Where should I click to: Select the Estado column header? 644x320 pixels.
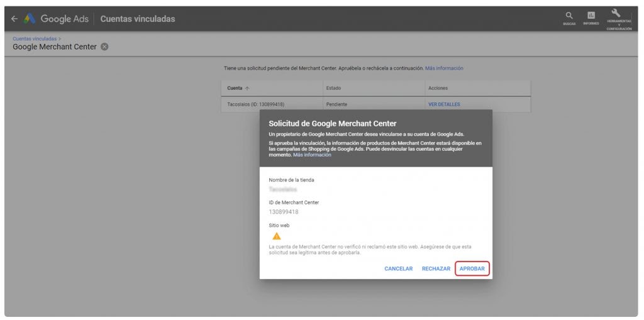333,88
